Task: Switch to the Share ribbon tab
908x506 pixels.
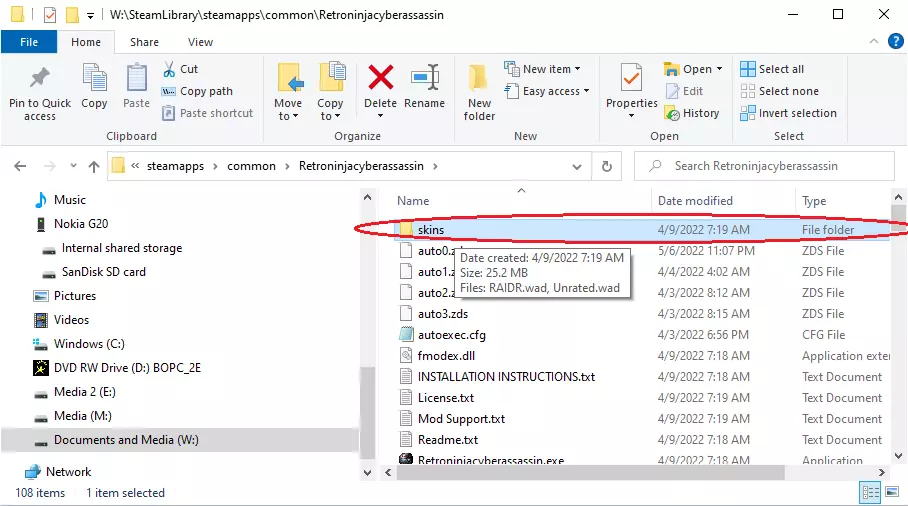Action: click(144, 42)
